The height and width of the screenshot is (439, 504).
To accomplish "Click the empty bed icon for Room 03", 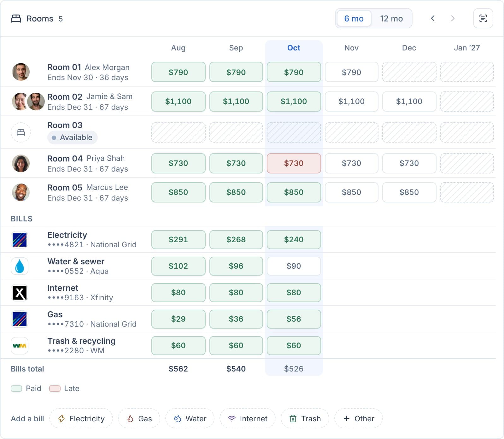I will coord(21,132).
